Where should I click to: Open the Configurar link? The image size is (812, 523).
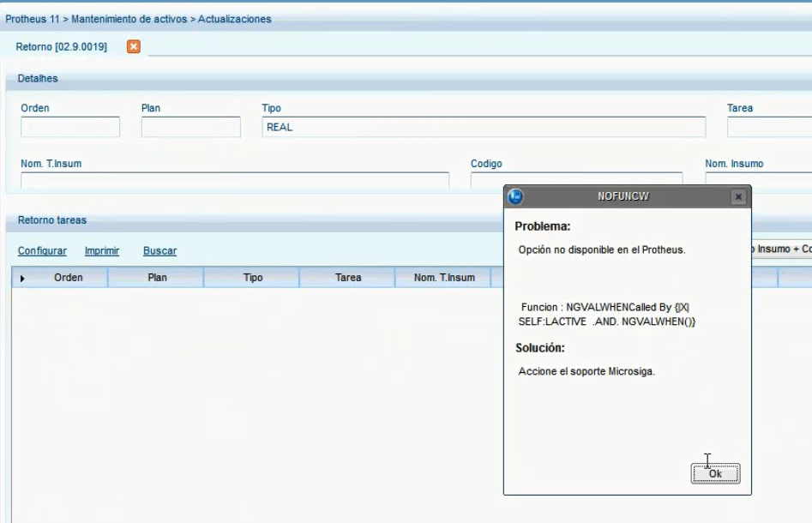coord(42,250)
